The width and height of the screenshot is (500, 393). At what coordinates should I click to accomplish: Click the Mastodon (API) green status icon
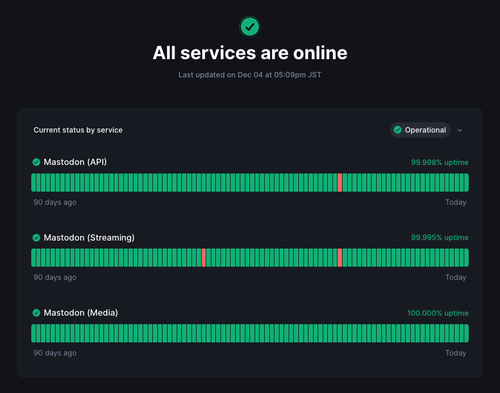coord(36,162)
